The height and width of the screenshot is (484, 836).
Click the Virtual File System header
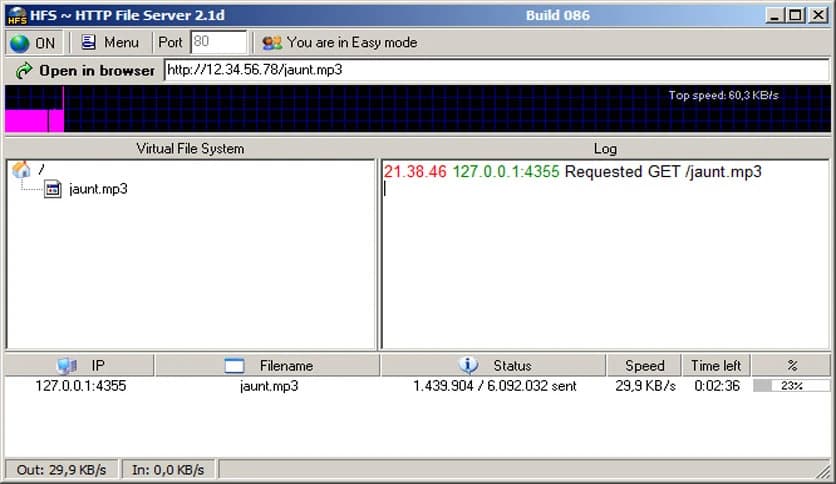click(x=190, y=149)
